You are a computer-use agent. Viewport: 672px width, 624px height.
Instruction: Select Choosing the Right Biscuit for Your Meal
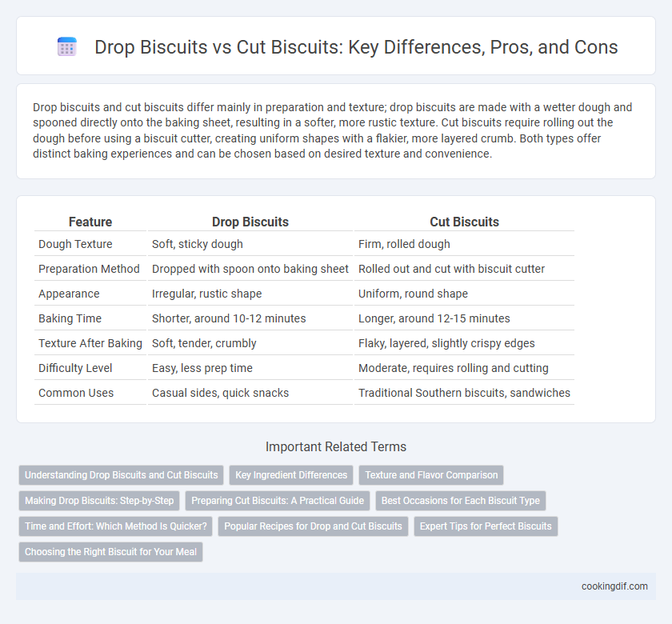click(x=110, y=552)
